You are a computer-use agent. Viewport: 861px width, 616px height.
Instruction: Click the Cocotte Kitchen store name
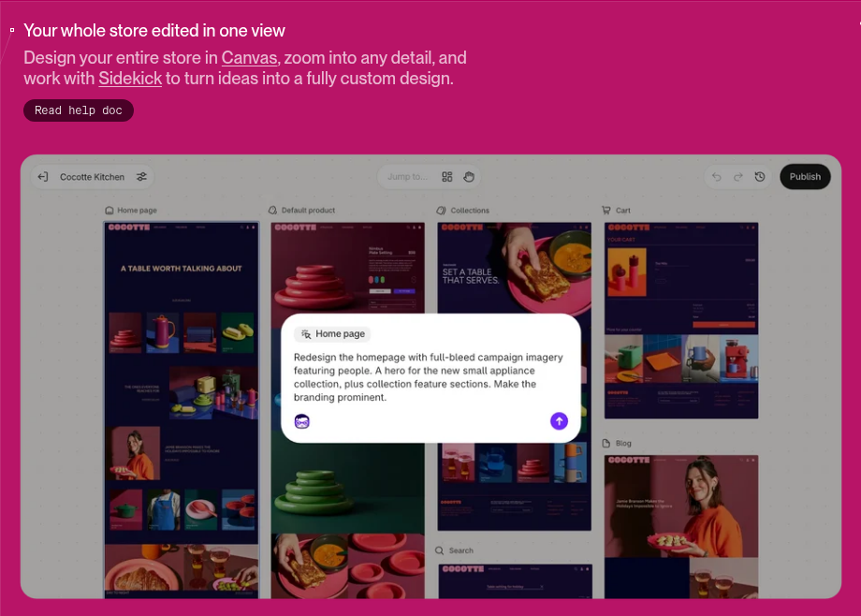[93, 177]
